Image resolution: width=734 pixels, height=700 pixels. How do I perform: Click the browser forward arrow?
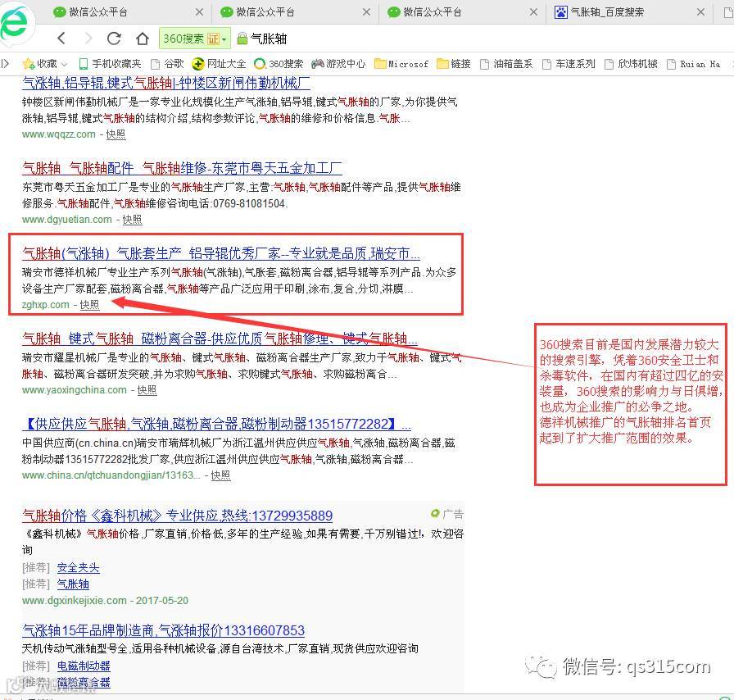coord(88,38)
